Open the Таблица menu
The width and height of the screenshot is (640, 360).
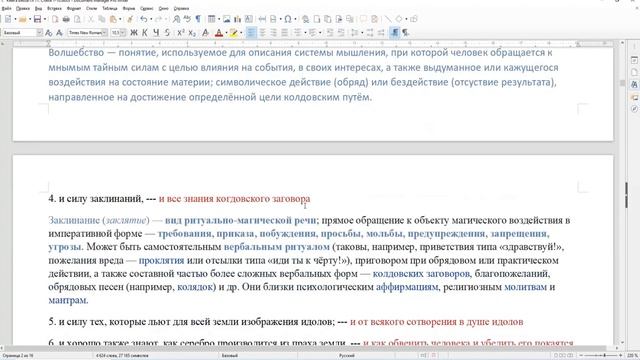(110, 9)
